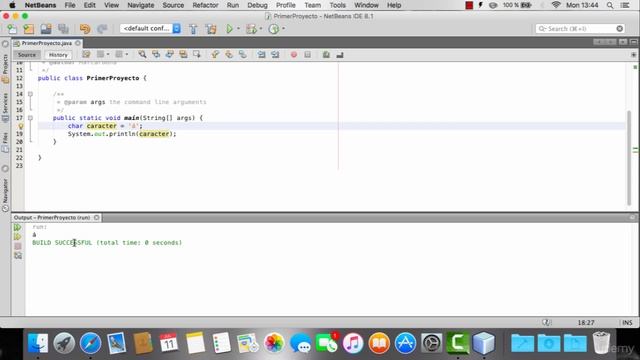640x360 pixels.
Task: Open the Debug menu
Action: pyautogui.click(x=257, y=5)
